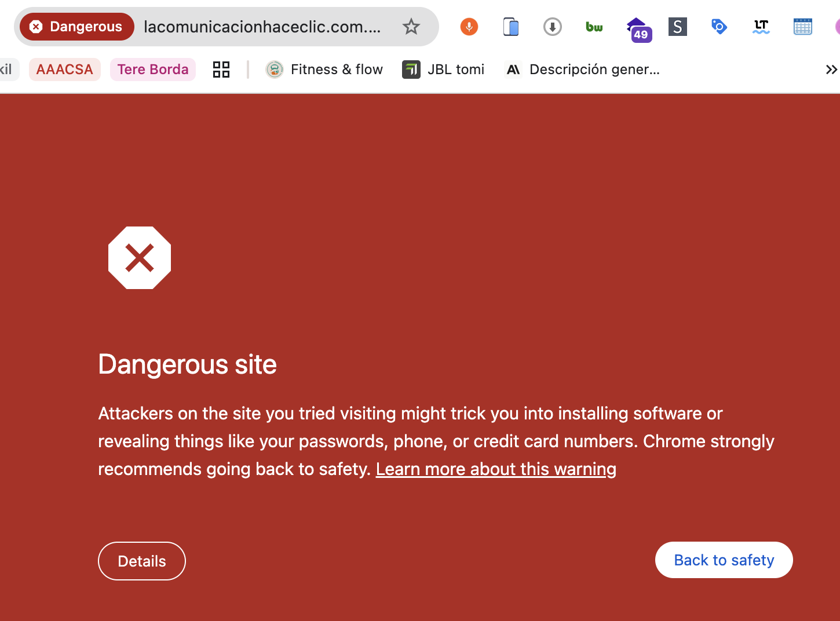The width and height of the screenshot is (840, 621).
Task: Expand the Details section of the warning
Action: click(142, 561)
